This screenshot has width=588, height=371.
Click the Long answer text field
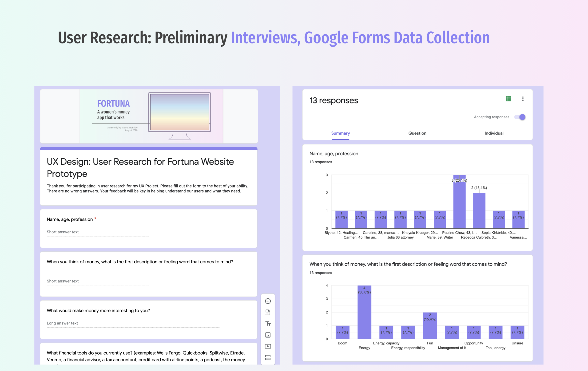pyautogui.click(x=133, y=323)
